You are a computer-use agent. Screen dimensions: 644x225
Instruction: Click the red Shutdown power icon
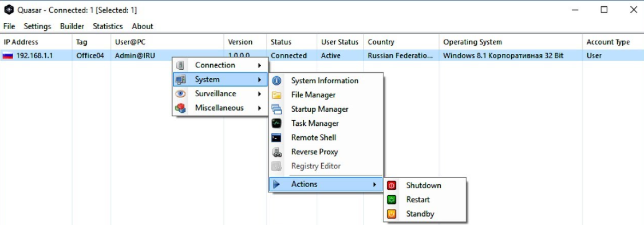[x=392, y=185]
